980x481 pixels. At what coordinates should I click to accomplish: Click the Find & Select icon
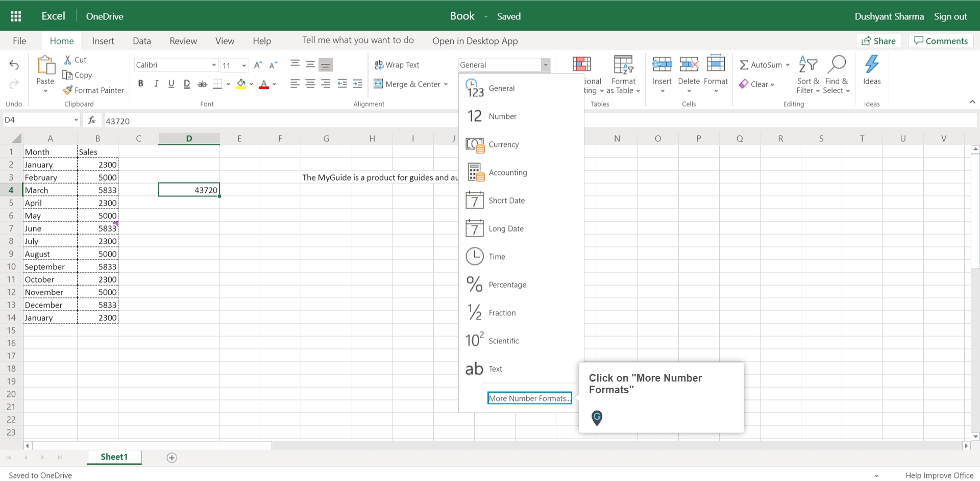[x=837, y=64]
